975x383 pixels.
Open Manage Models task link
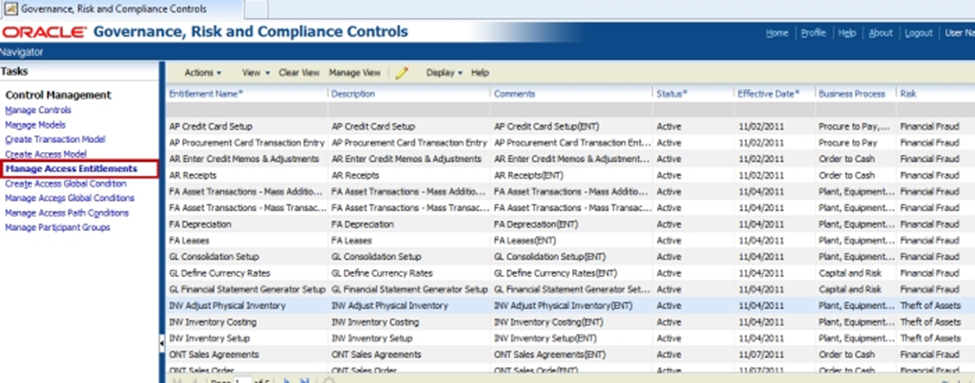tap(35, 125)
